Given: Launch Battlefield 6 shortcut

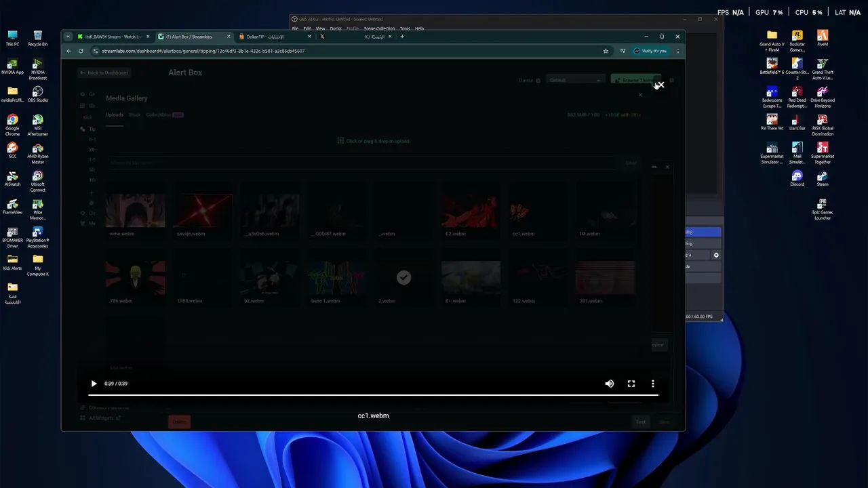Looking at the screenshot, I should pyautogui.click(x=772, y=66).
